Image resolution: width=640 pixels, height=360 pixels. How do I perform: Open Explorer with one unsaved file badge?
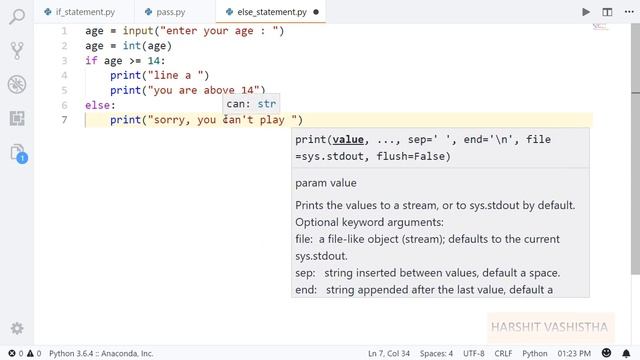18,153
